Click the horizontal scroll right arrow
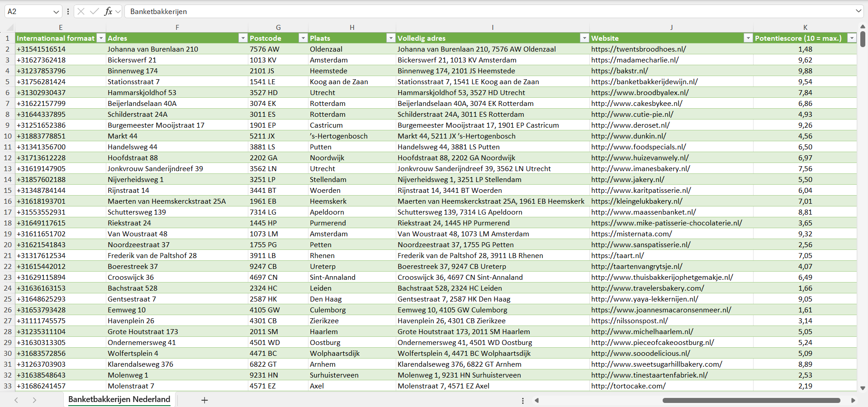The image size is (868, 407). click(x=853, y=400)
